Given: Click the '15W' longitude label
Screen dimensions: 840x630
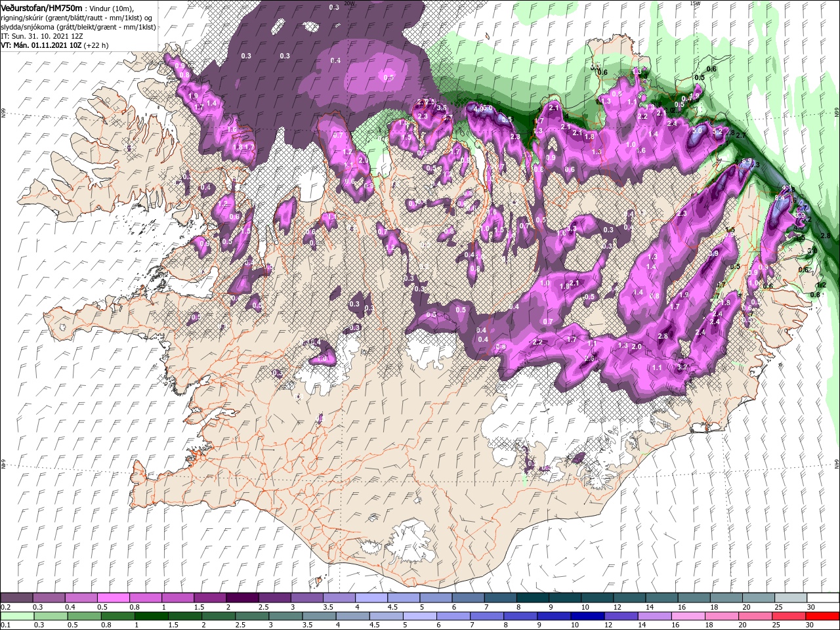Looking at the screenshot, I should click(x=695, y=3).
